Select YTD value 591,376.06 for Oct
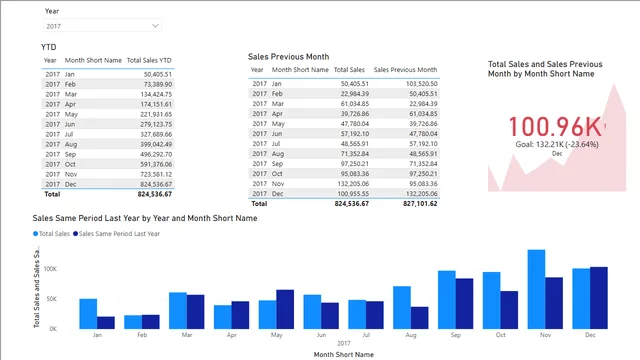This screenshot has height=360, width=640. click(x=156, y=164)
